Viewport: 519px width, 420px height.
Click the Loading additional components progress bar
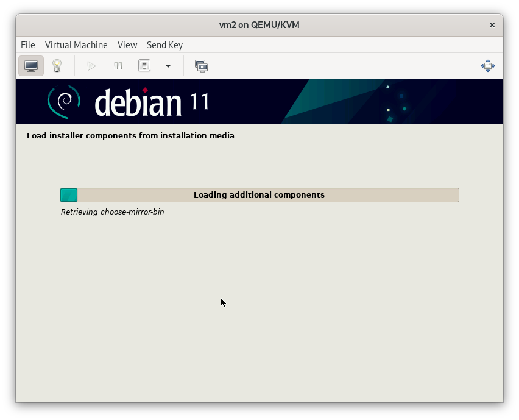(x=259, y=195)
